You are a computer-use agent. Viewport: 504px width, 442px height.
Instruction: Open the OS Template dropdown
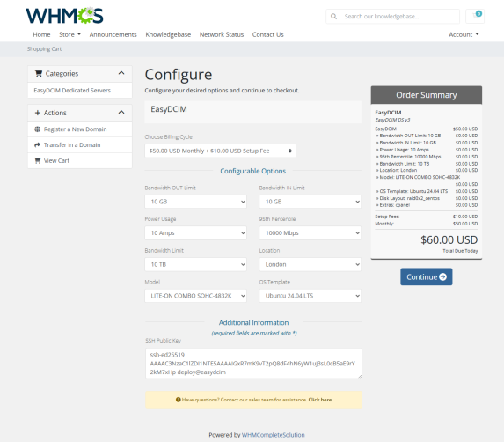pyautogui.click(x=310, y=296)
